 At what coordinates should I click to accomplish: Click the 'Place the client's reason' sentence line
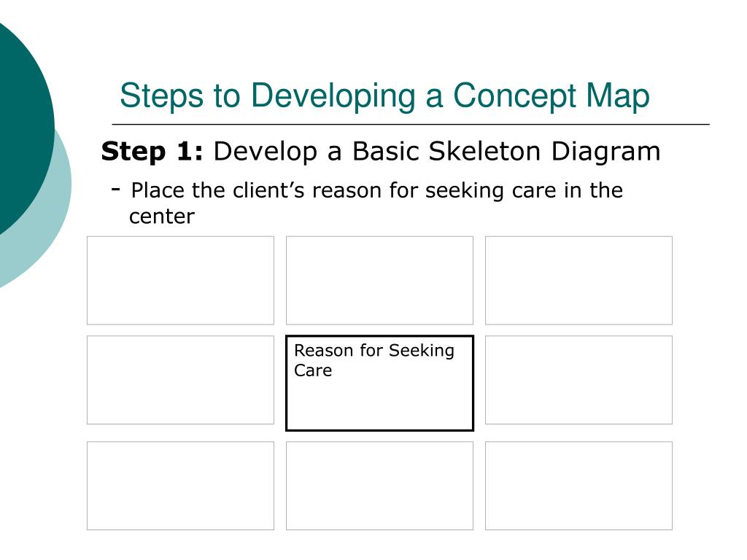377,190
